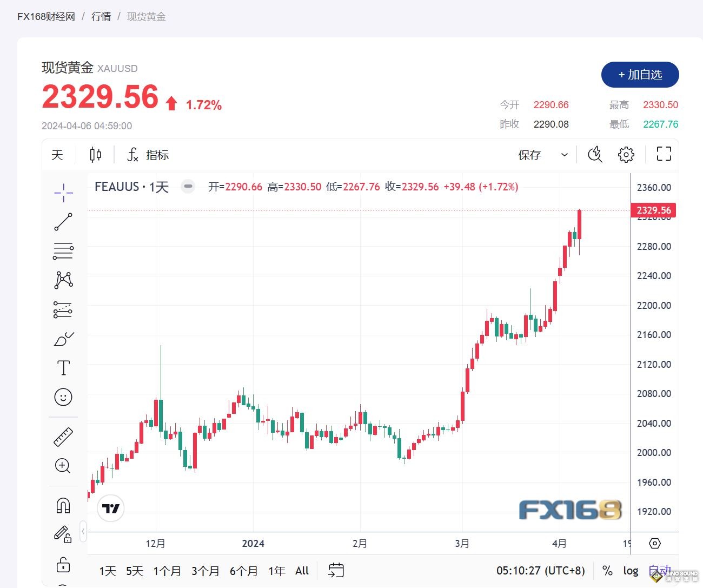Switch to the 3个月 range tab
Image resolution: width=703 pixels, height=588 pixels.
[x=205, y=570]
